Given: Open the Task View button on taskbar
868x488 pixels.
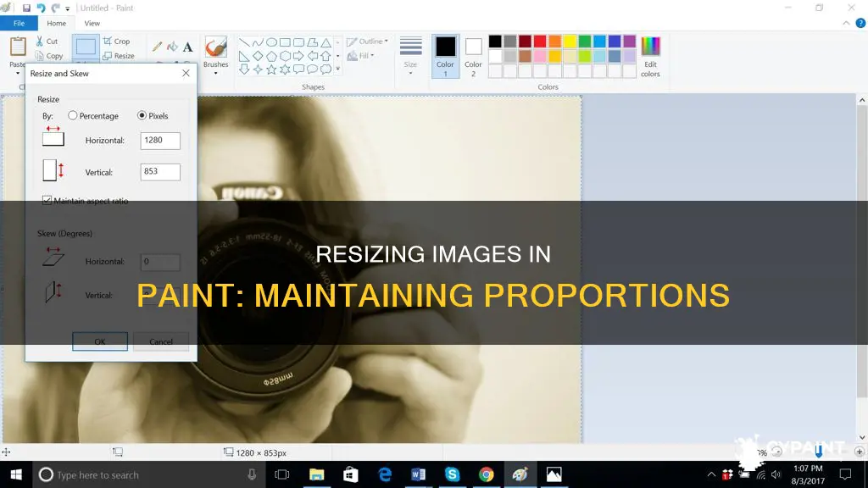Looking at the screenshot, I should point(282,474).
